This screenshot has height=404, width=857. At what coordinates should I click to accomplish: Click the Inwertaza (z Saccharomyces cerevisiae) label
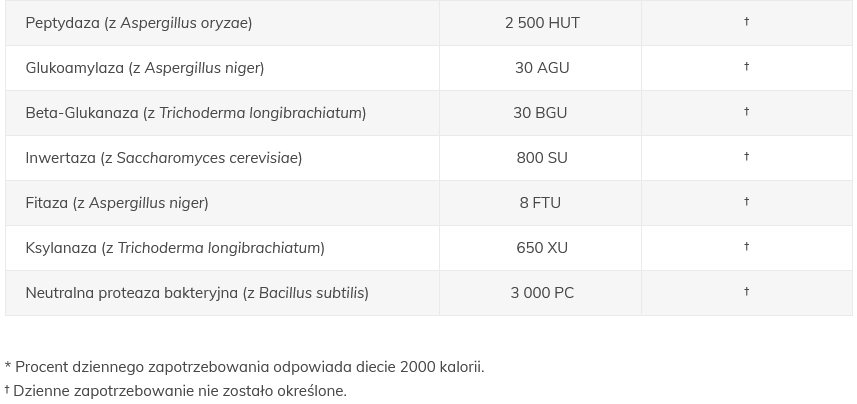coord(163,158)
